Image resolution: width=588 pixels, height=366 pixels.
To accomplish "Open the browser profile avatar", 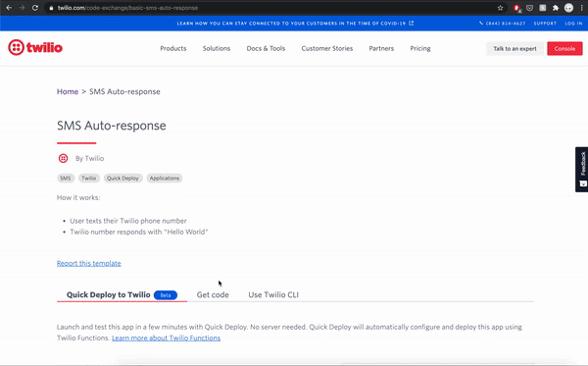I will tap(568, 8).
